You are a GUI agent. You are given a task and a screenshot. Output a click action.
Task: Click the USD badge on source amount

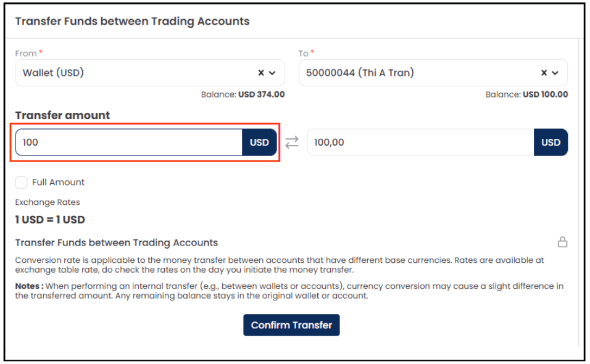coord(259,142)
